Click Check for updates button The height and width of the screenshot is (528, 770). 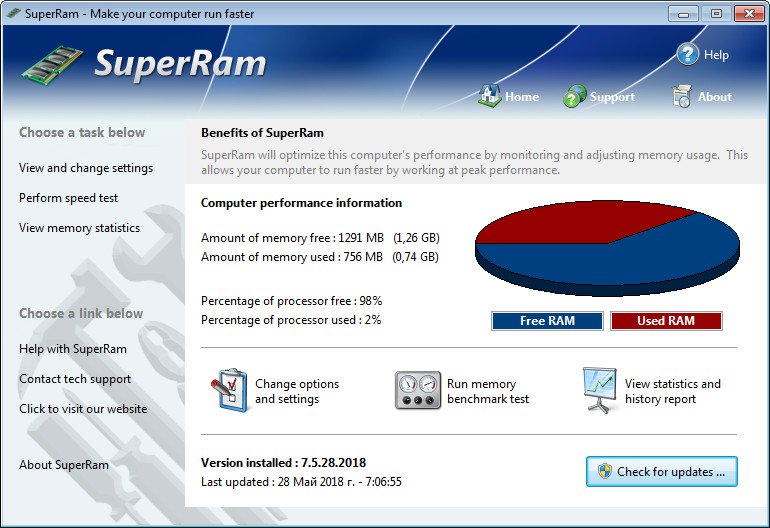(661, 472)
